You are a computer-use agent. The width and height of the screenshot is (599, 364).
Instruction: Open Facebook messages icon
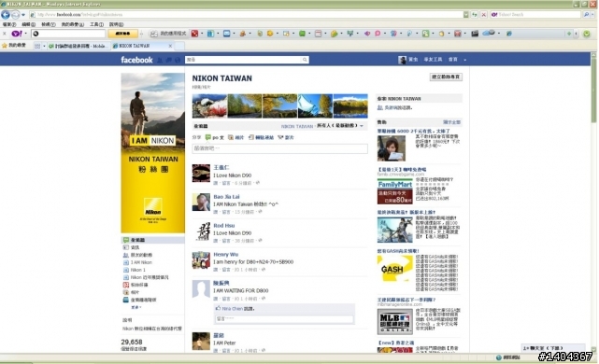coord(168,60)
